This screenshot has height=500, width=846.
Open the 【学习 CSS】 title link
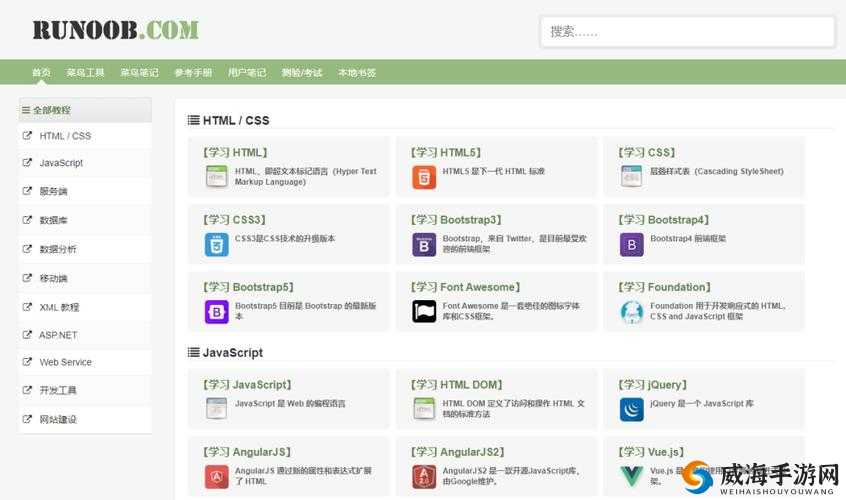click(646, 153)
